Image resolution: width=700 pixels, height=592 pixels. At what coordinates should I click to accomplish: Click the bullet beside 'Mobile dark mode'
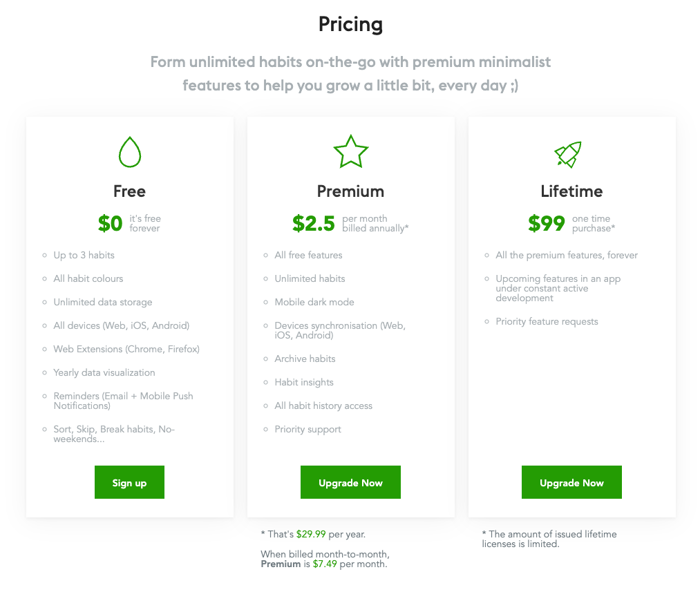tap(267, 302)
